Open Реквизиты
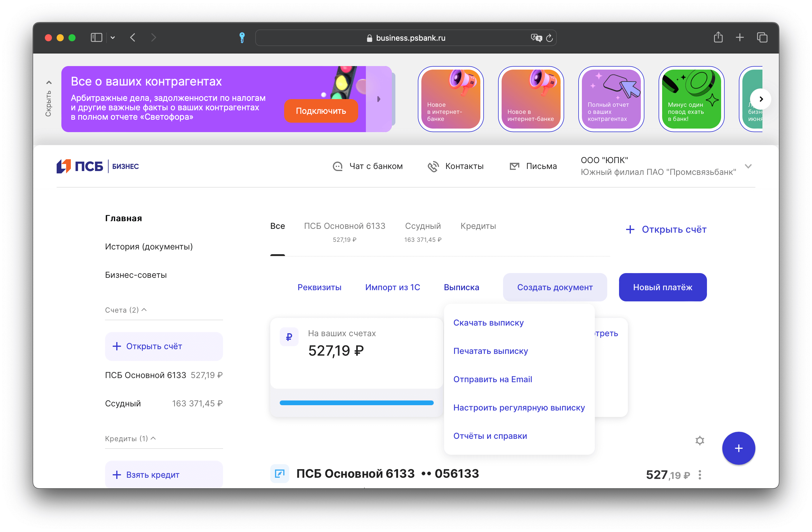The height and width of the screenshot is (532, 812). [319, 287]
